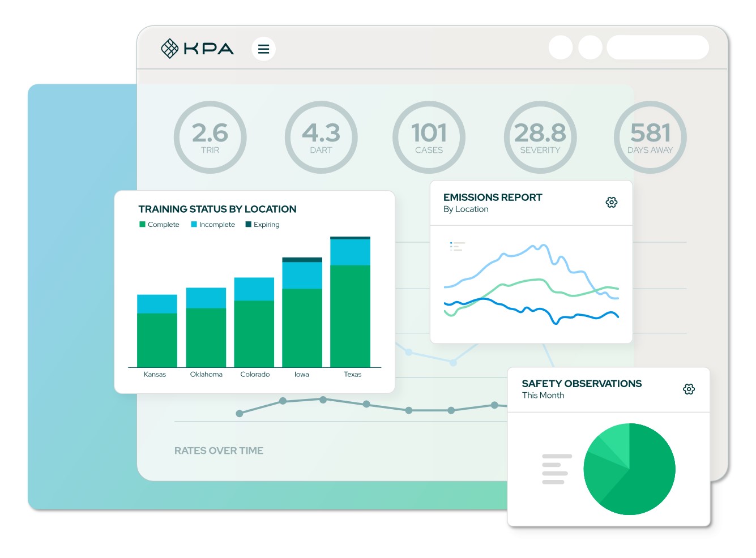Expand the 2.6 TRIR metric circle

[x=210, y=137]
